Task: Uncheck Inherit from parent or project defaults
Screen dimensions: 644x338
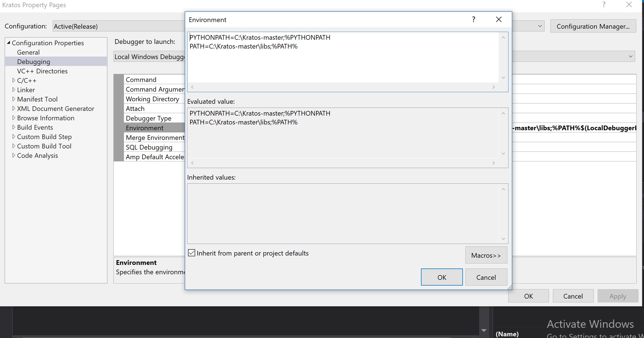Action: (192, 253)
